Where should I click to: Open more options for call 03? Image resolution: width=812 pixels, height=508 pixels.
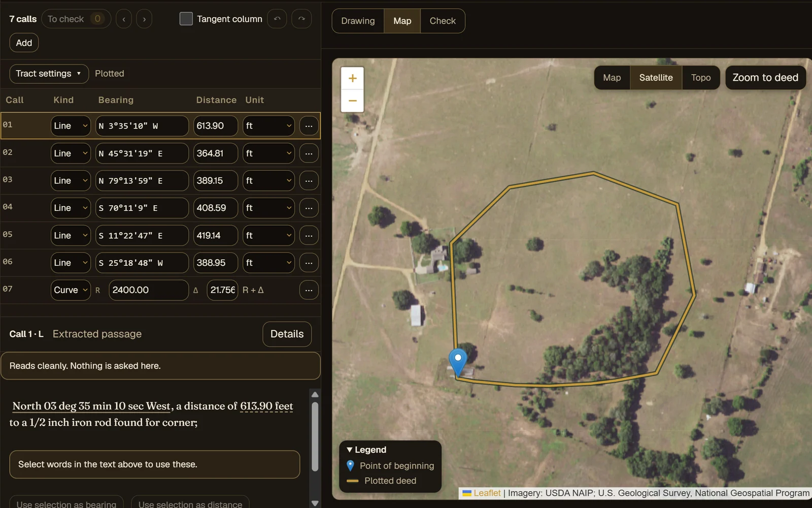(x=309, y=181)
